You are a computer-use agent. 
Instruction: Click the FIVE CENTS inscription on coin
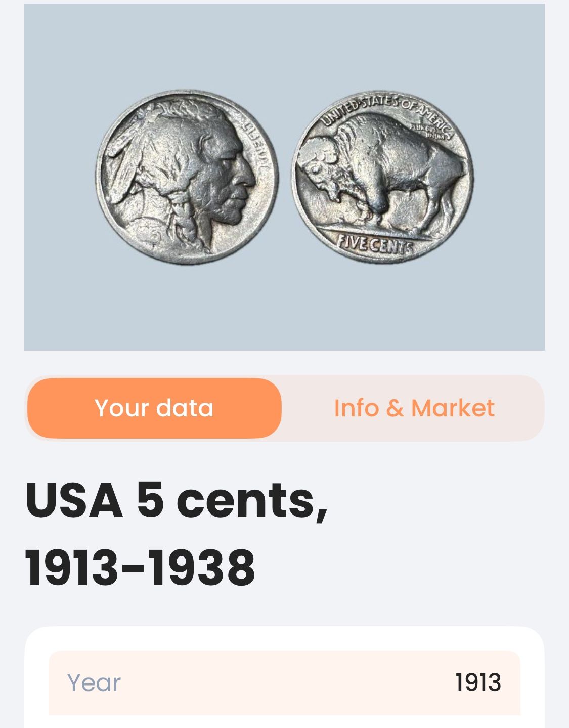[375, 245]
